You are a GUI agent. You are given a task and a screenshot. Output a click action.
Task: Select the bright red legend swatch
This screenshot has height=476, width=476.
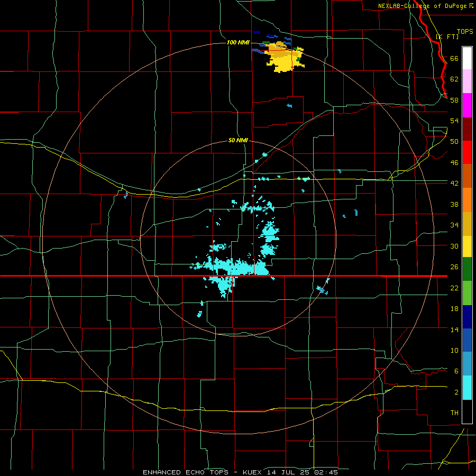[467, 152]
